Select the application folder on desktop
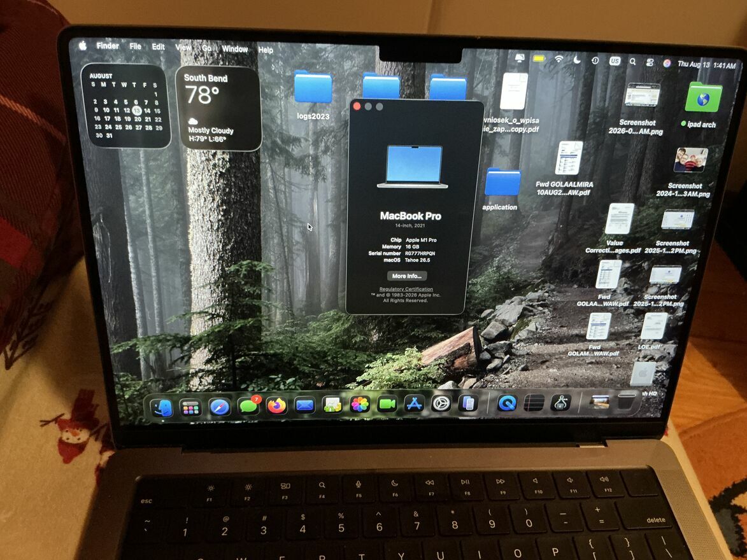Viewport: 747px width, 560px height. point(502,183)
